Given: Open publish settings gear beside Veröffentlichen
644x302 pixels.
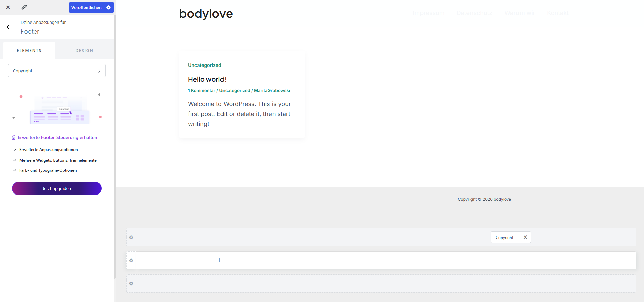Looking at the screenshot, I should pyautogui.click(x=109, y=7).
